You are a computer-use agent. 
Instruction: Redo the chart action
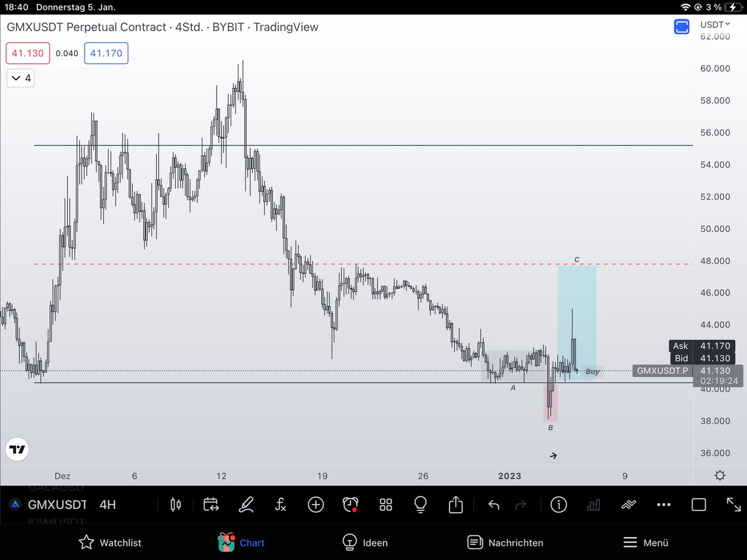point(522,505)
